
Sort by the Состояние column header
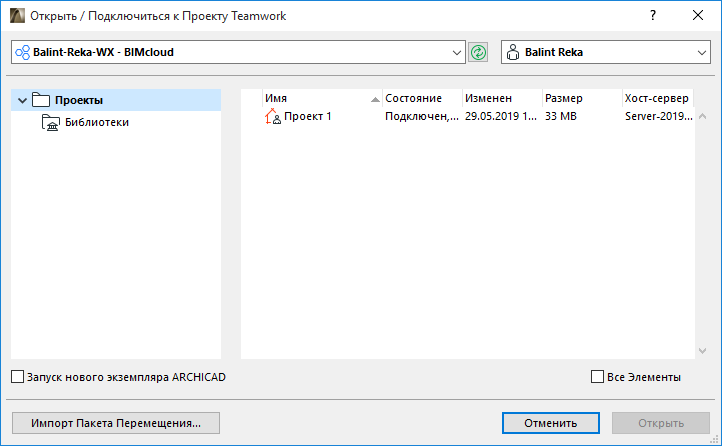pos(422,98)
